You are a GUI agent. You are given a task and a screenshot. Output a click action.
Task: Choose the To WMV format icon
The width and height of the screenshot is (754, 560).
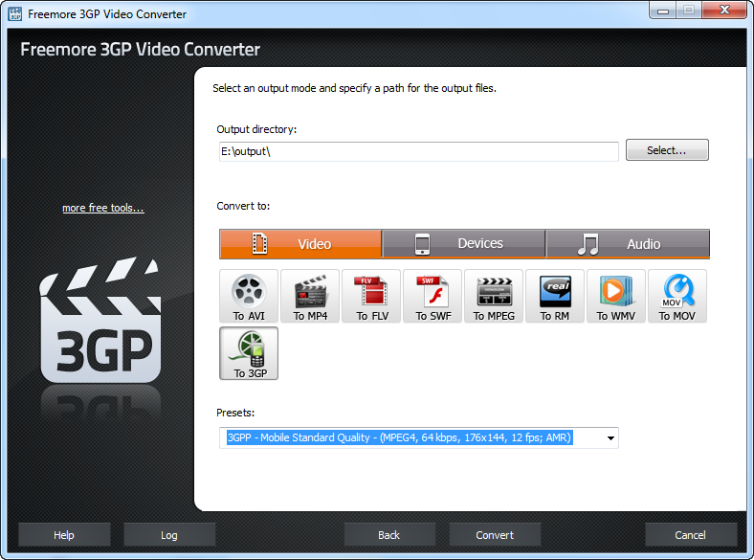(616, 296)
